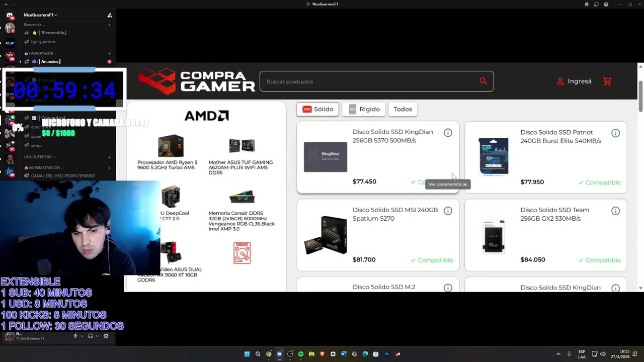Open File Explorer from the taskbar
Screen dimensions: 644x362
pyautogui.click(x=311, y=354)
